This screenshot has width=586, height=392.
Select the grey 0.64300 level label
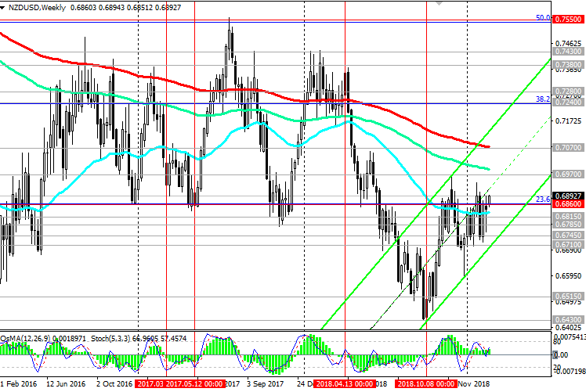[568, 320]
